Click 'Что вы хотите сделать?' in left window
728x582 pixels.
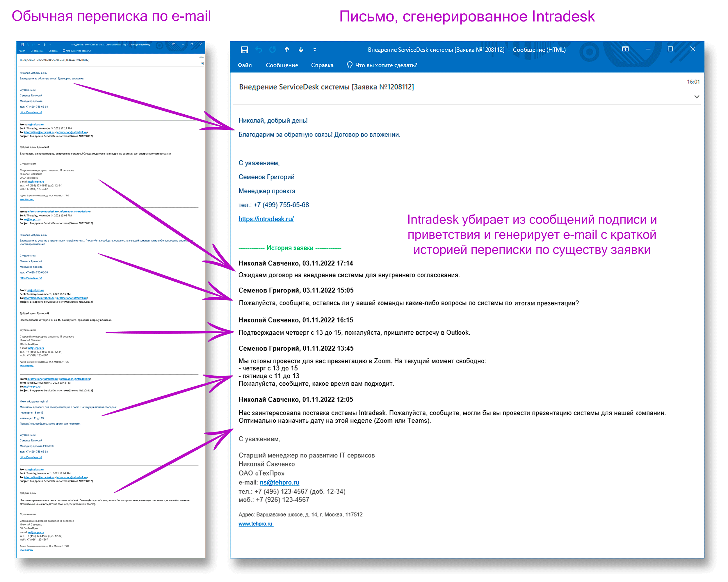[78, 51]
